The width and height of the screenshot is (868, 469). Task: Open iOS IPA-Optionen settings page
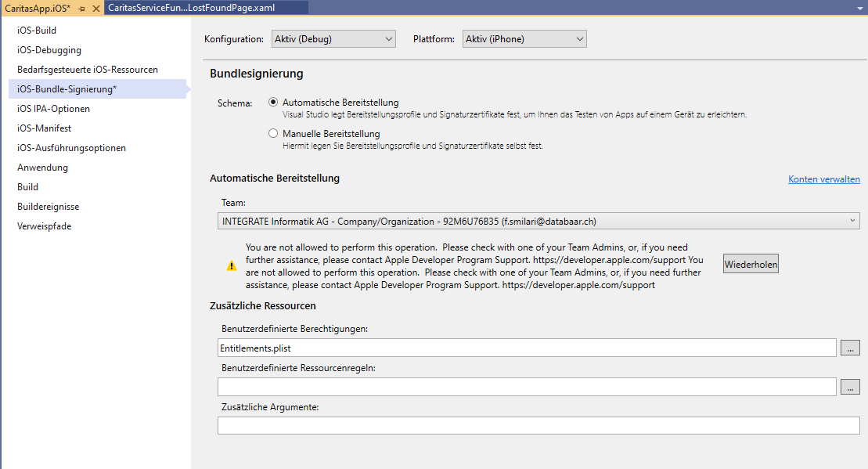53,109
